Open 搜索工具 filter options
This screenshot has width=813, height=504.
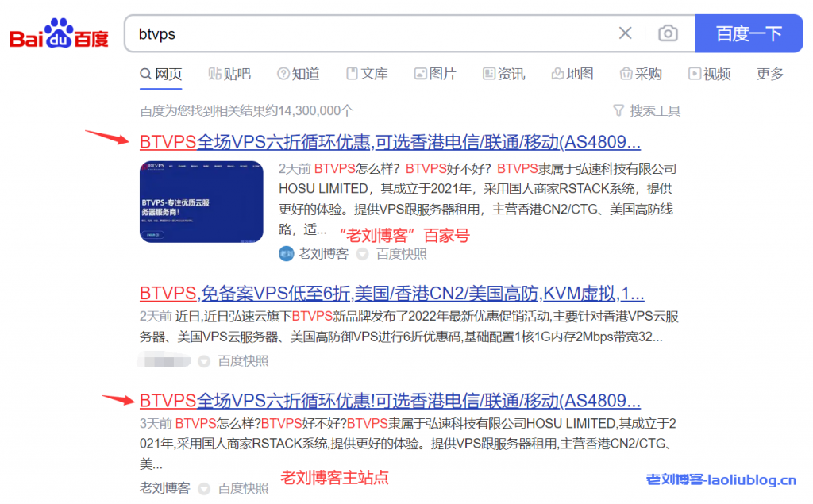point(647,110)
